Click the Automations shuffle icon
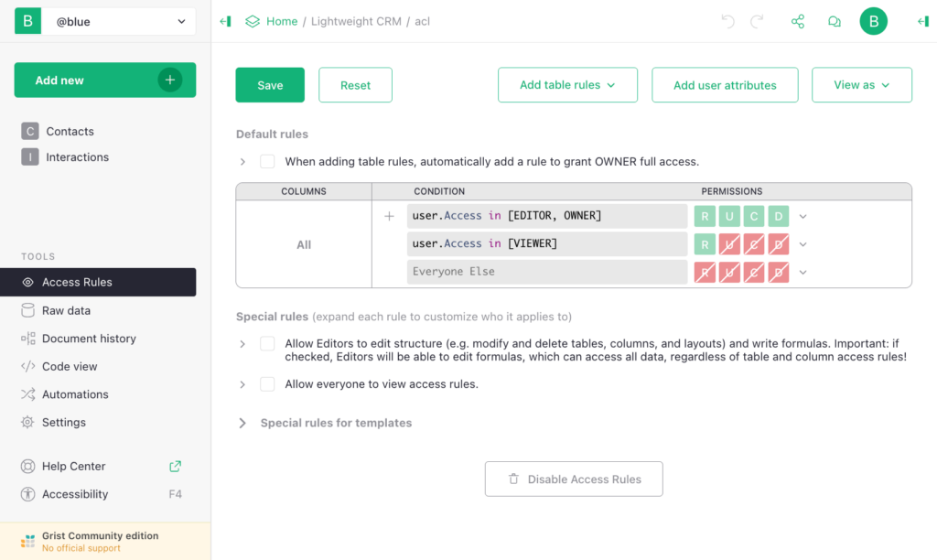The width and height of the screenshot is (937, 560). click(x=27, y=394)
